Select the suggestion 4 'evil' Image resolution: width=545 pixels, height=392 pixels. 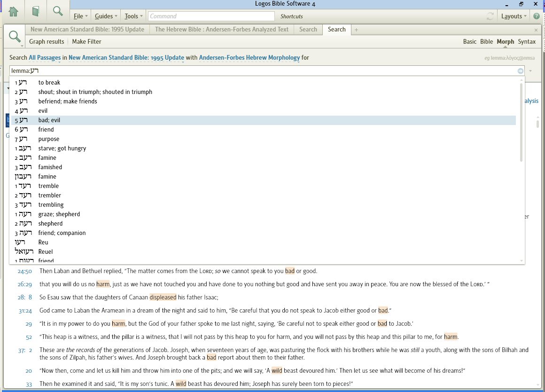(264, 110)
